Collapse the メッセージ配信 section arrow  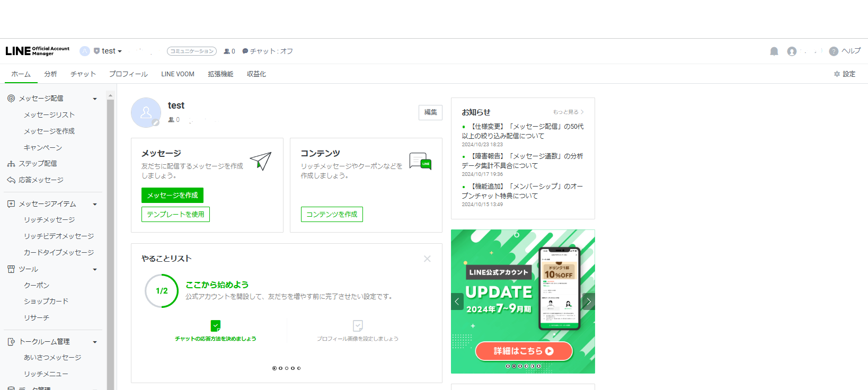click(95, 99)
